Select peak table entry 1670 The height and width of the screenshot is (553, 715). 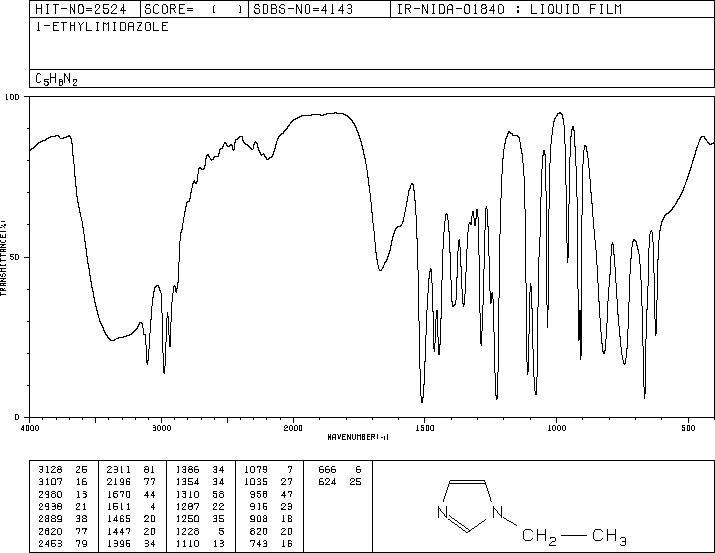(119, 494)
